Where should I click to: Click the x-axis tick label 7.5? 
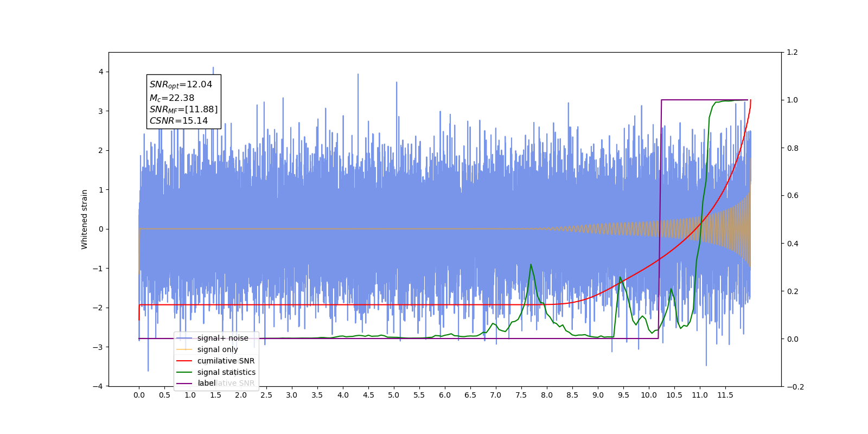(521, 395)
